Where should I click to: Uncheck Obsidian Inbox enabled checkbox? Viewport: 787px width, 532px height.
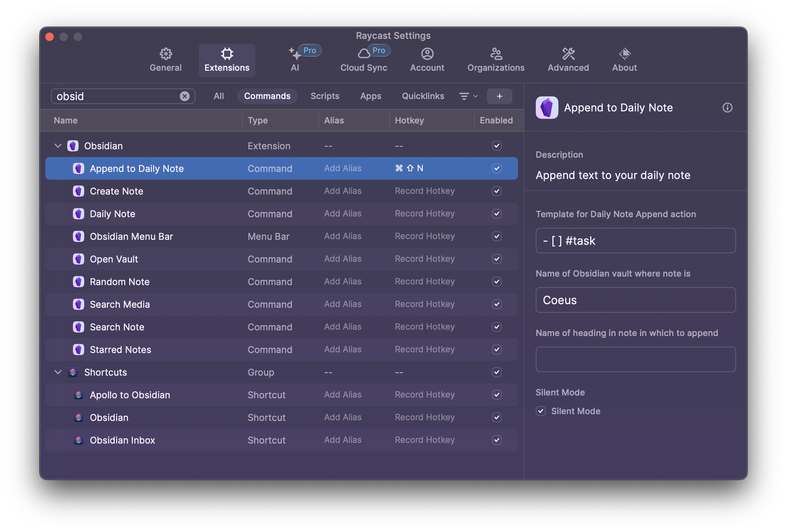496,440
